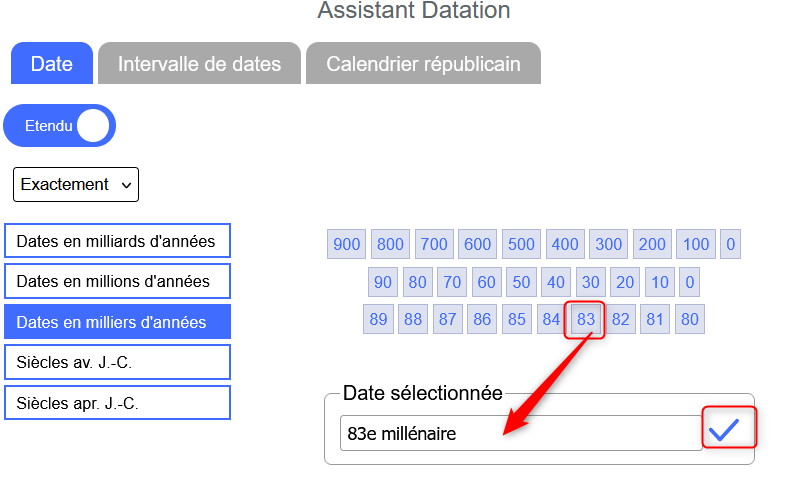Screen dimensions: 811x498
Task: Select Dates en milliers d'années
Action: [x=117, y=322]
